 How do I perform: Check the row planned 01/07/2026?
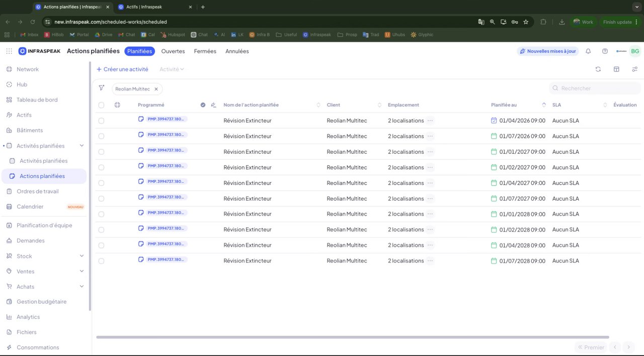point(101,136)
